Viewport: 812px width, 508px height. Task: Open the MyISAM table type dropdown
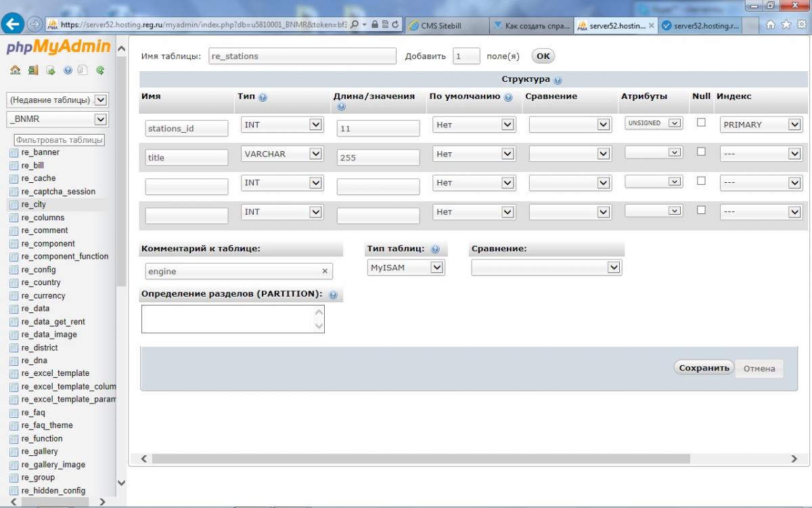tap(405, 268)
